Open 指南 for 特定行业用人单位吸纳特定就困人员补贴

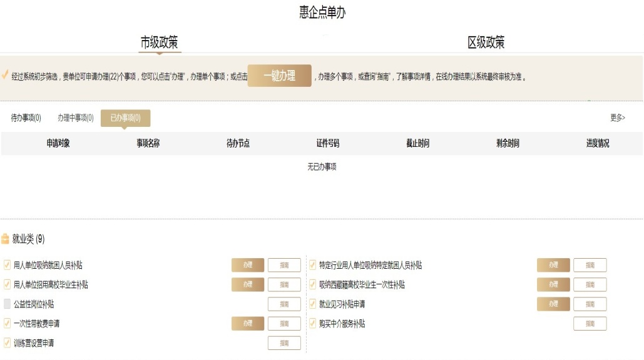click(590, 265)
